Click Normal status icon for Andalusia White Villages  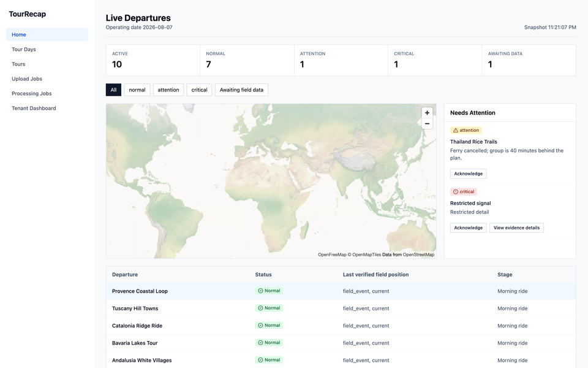click(x=260, y=360)
